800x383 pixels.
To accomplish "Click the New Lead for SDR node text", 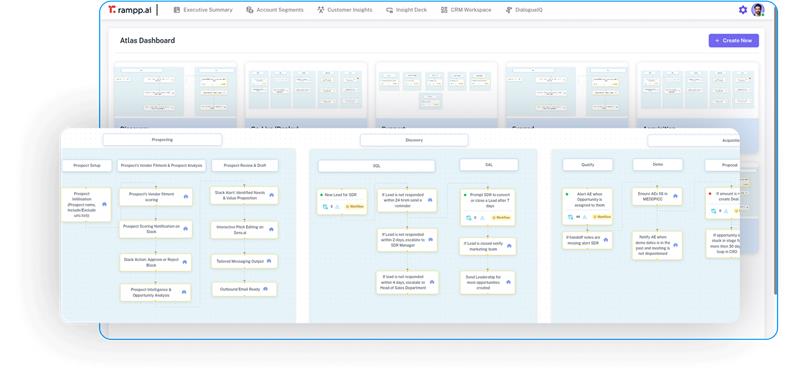I will coord(341,195).
